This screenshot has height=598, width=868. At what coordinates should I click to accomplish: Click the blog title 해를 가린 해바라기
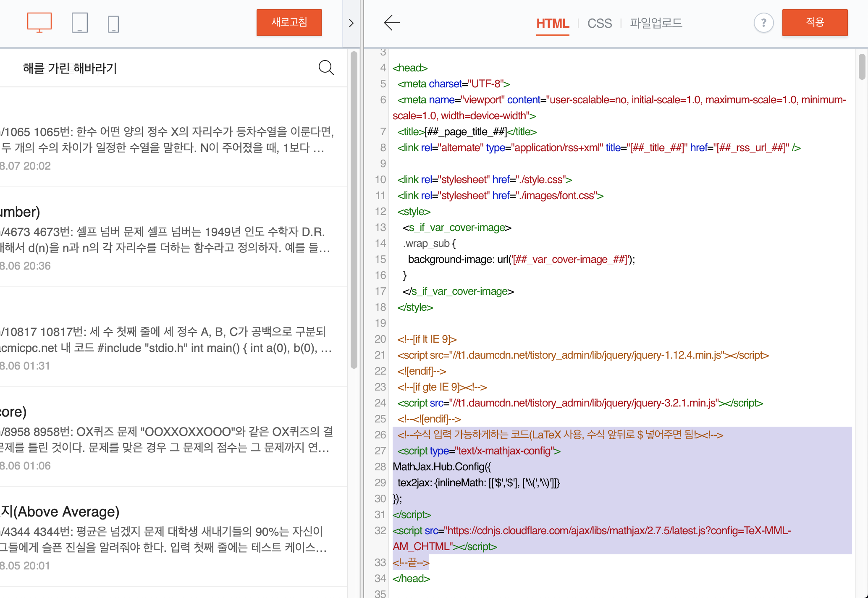(x=70, y=68)
